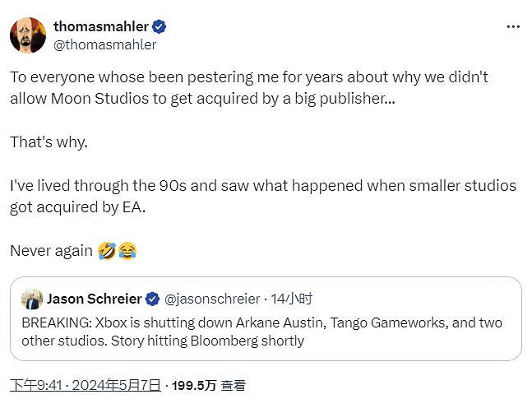532x399 pixels.
Task: Click the tears-of-joy emoji
Action: click(127, 251)
